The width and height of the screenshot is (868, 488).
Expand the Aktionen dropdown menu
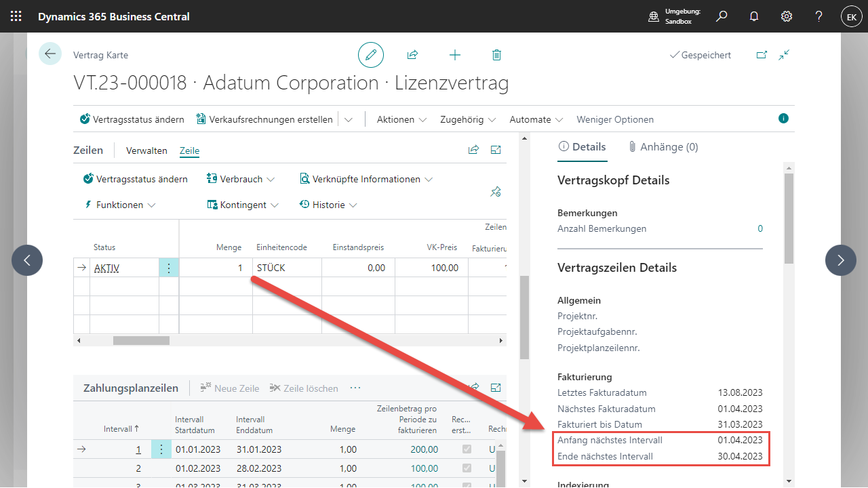pyautogui.click(x=401, y=119)
